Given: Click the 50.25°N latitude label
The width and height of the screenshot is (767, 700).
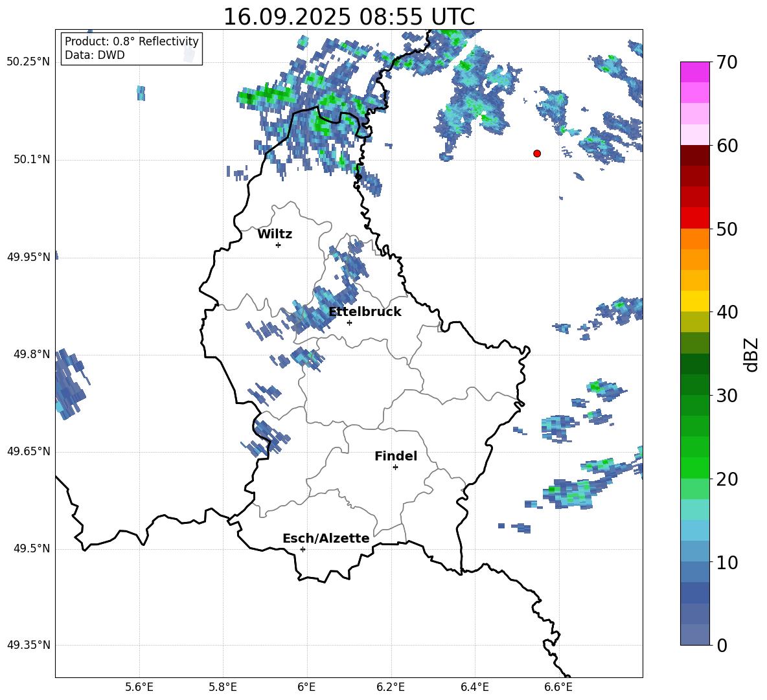Looking at the screenshot, I should click(29, 62).
